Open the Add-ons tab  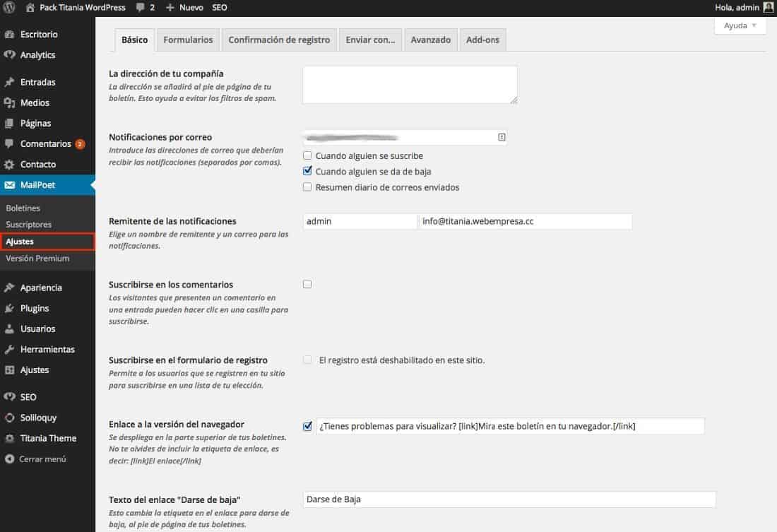coord(482,40)
